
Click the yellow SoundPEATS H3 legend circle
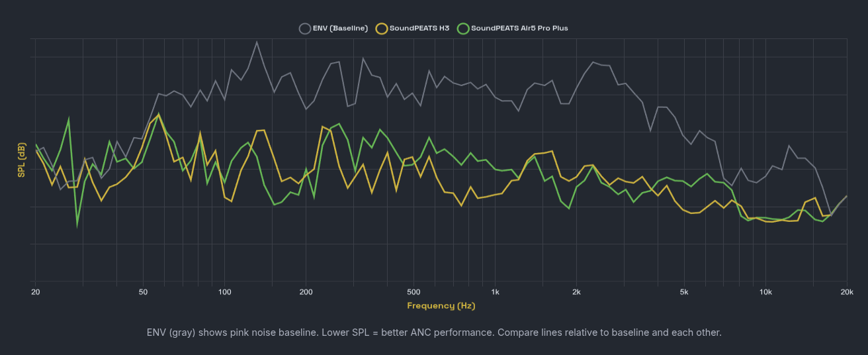point(382,28)
